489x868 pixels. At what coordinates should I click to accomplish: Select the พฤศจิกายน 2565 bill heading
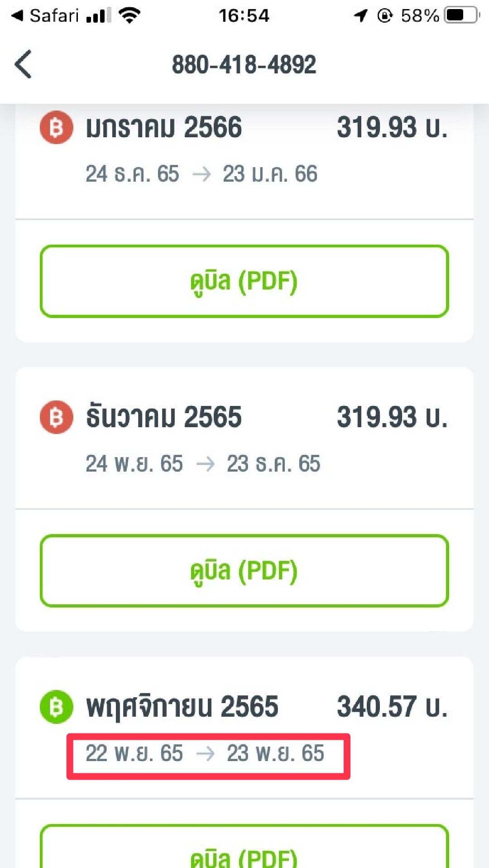[182, 707]
